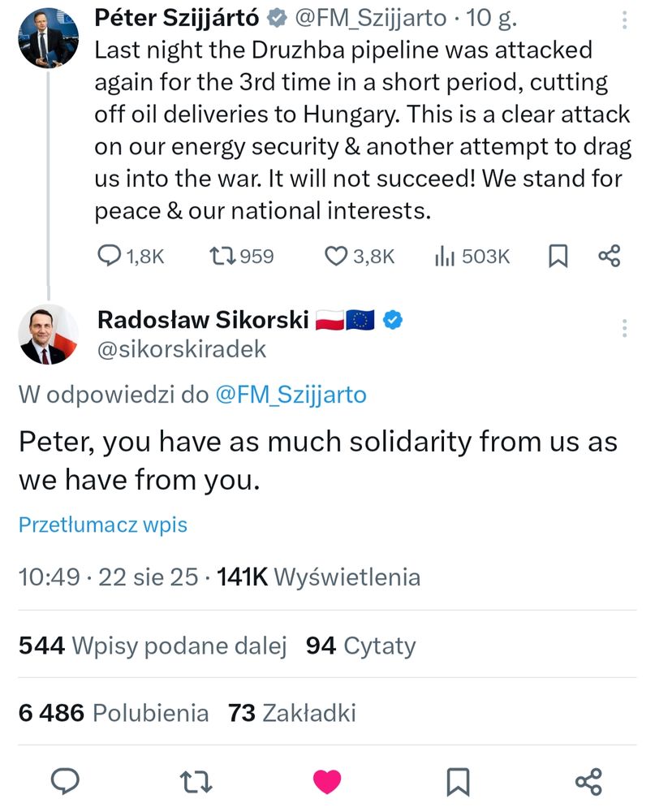Open three-dot menu on Sikorski's post
This screenshot has width=655, height=812.
[624, 328]
